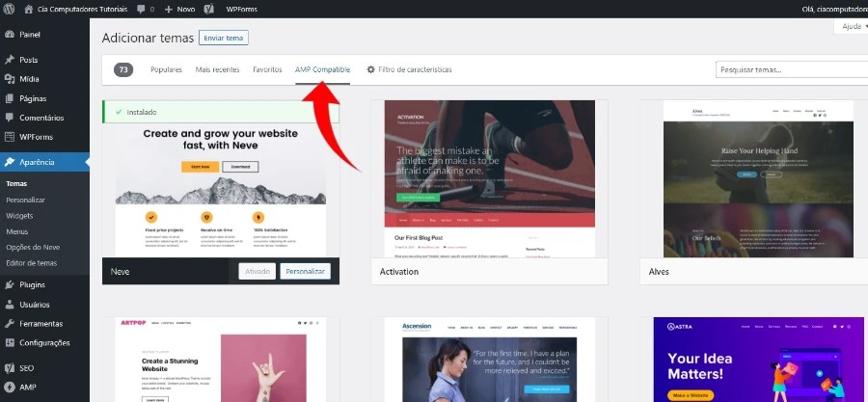Click the Mídia icon in sidebar
Screen dimensions: 868x402
(x=10, y=79)
